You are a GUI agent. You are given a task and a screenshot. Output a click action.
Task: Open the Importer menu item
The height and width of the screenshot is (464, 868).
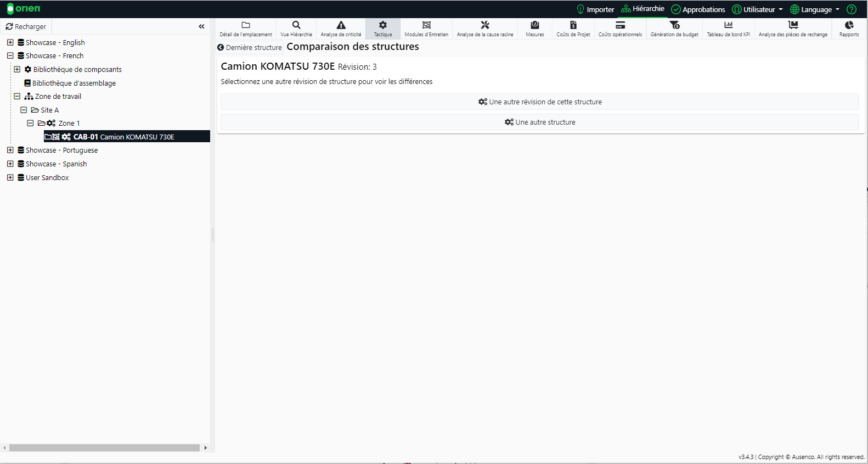tap(595, 9)
